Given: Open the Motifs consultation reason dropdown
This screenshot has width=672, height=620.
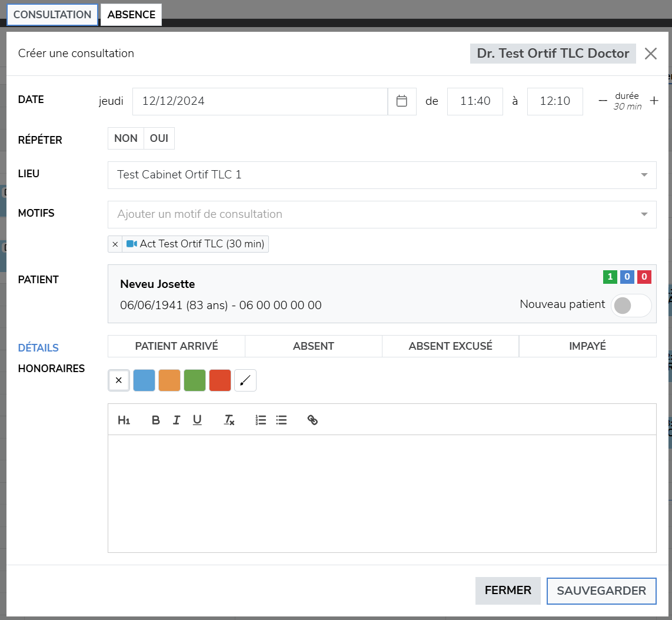Looking at the screenshot, I should [x=382, y=214].
